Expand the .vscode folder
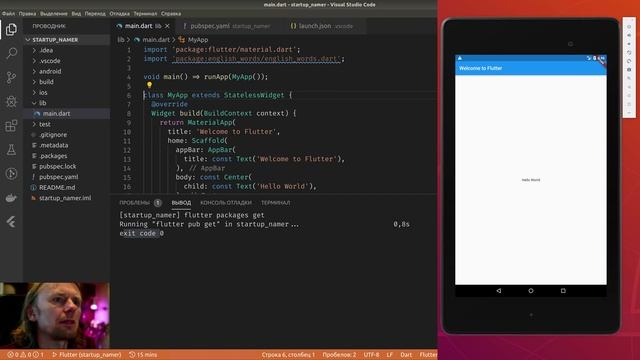 pos(50,61)
